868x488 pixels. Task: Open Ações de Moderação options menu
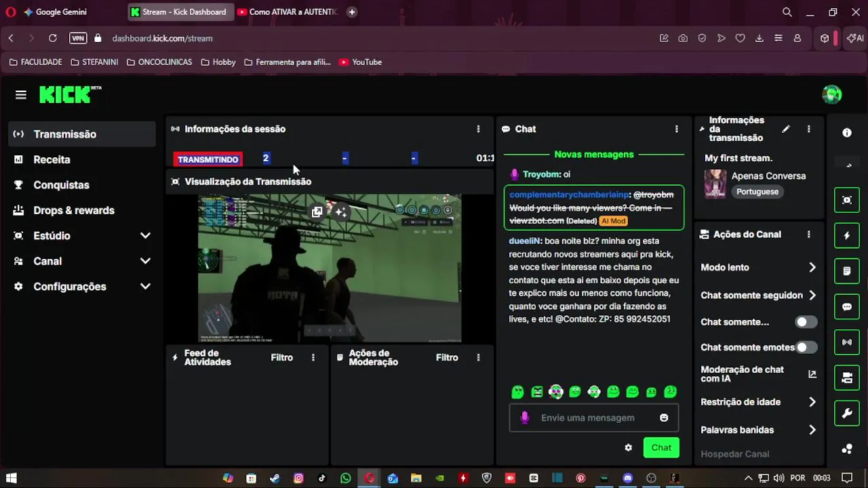pos(478,357)
